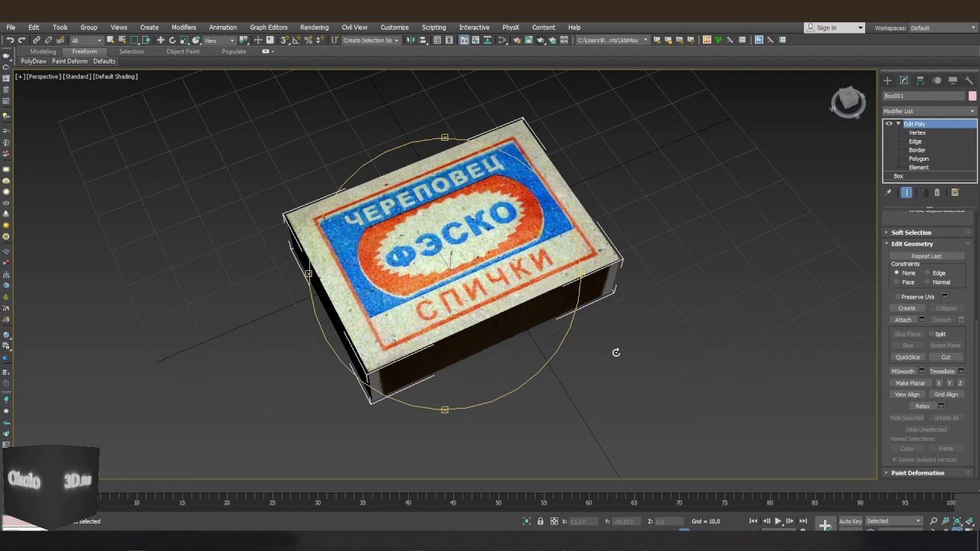Toggle visibility eye of Edit Poly modifier
This screenshot has height=551, width=980.
point(889,124)
